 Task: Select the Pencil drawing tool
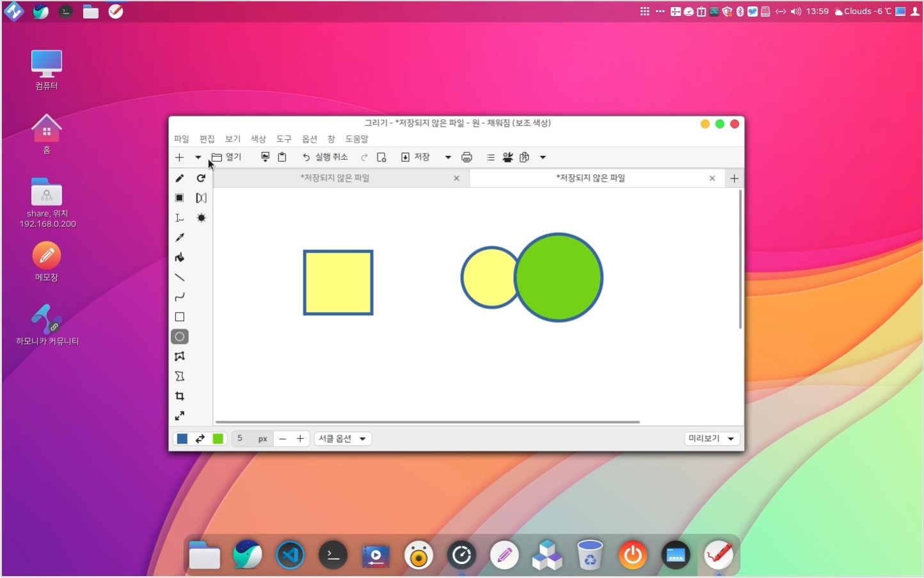pyautogui.click(x=180, y=178)
